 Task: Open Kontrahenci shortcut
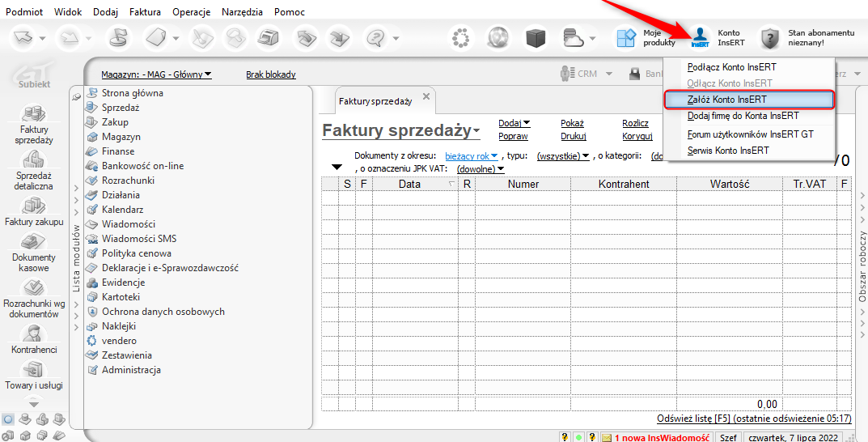coord(34,339)
